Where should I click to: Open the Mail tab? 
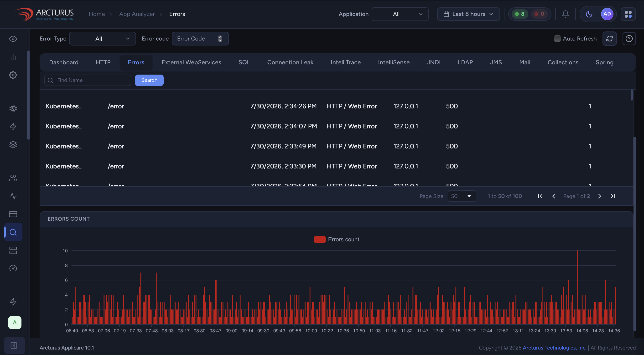click(525, 62)
